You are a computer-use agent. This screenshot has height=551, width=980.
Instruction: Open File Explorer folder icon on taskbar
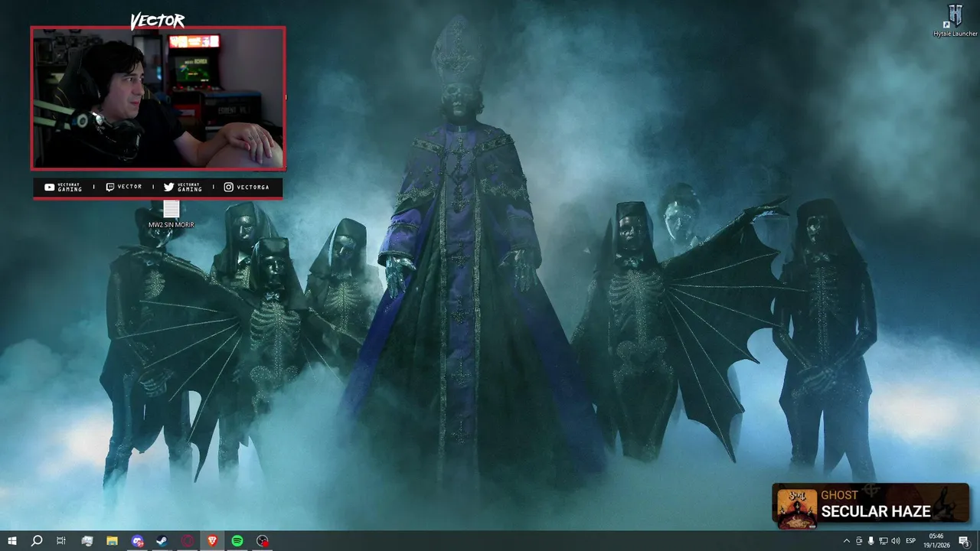tap(112, 541)
